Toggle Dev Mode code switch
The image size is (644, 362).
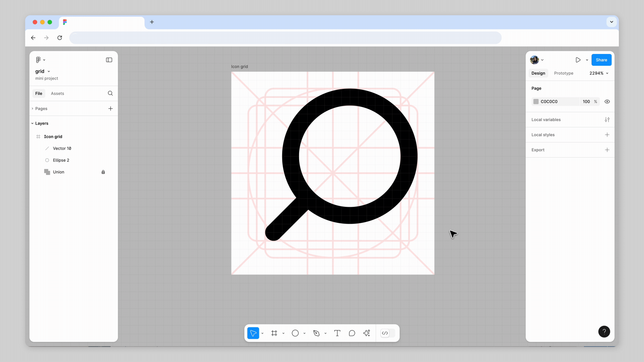click(x=388, y=333)
